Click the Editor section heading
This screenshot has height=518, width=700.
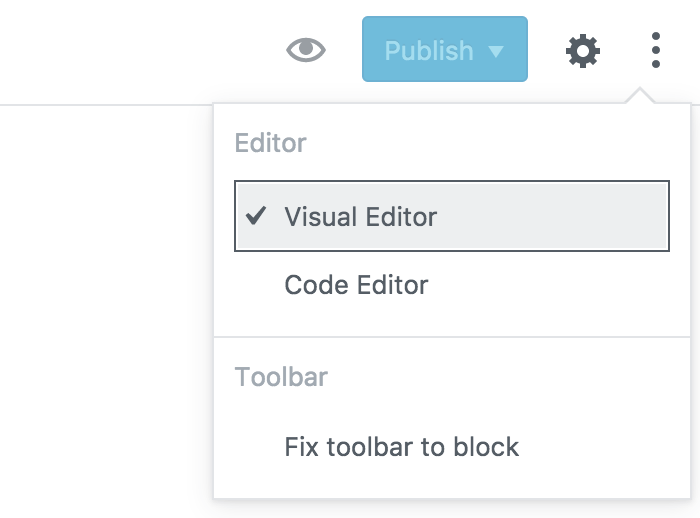[x=270, y=143]
